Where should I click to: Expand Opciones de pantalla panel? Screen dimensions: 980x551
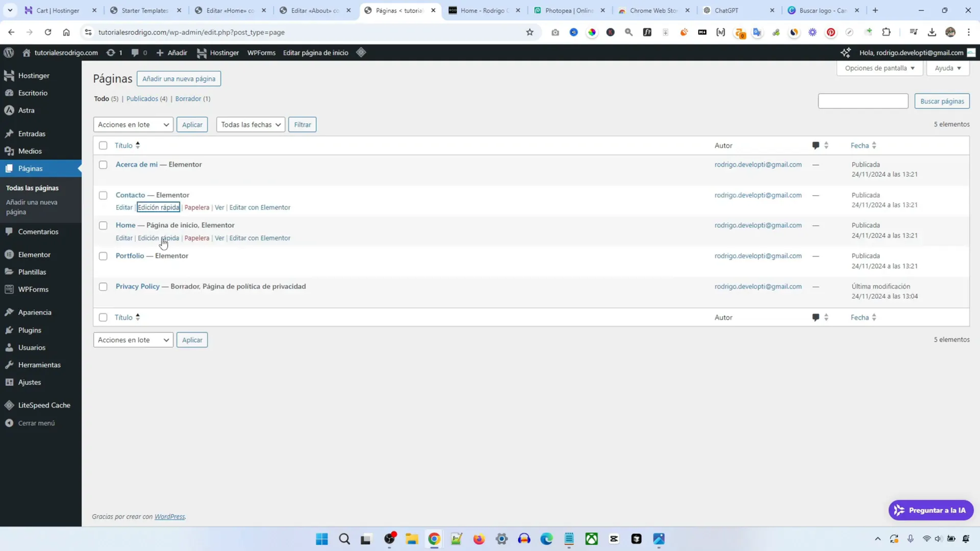pyautogui.click(x=879, y=68)
